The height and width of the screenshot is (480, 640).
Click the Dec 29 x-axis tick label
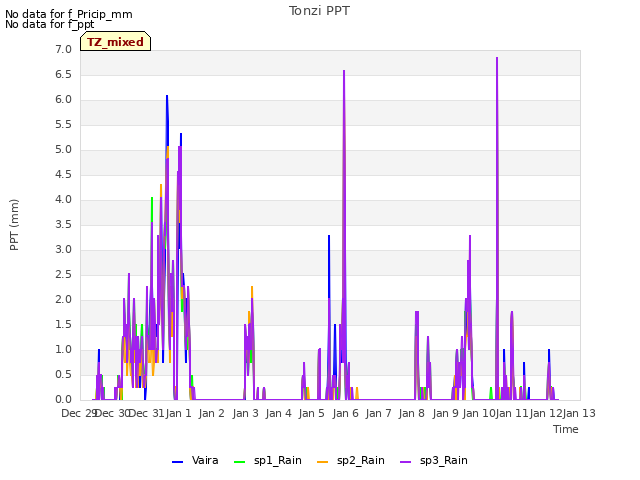pos(79,413)
